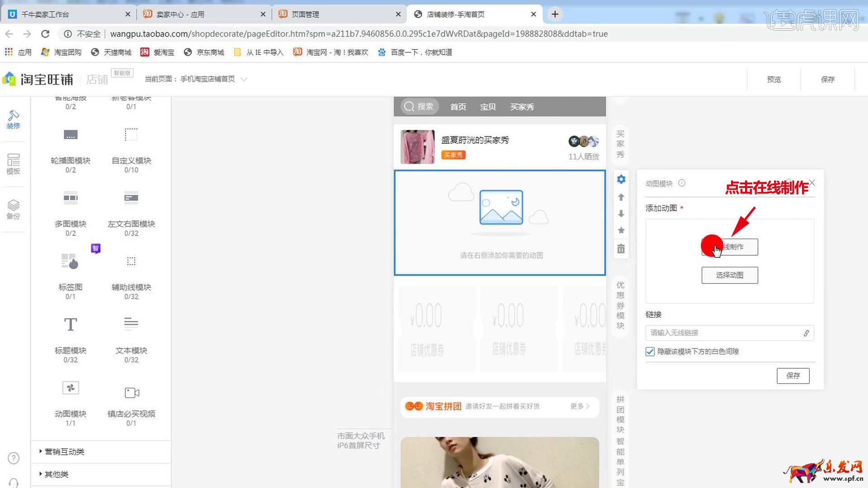This screenshot has width=868, height=488.
Task: Click the 选择动图 button
Action: click(x=729, y=275)
